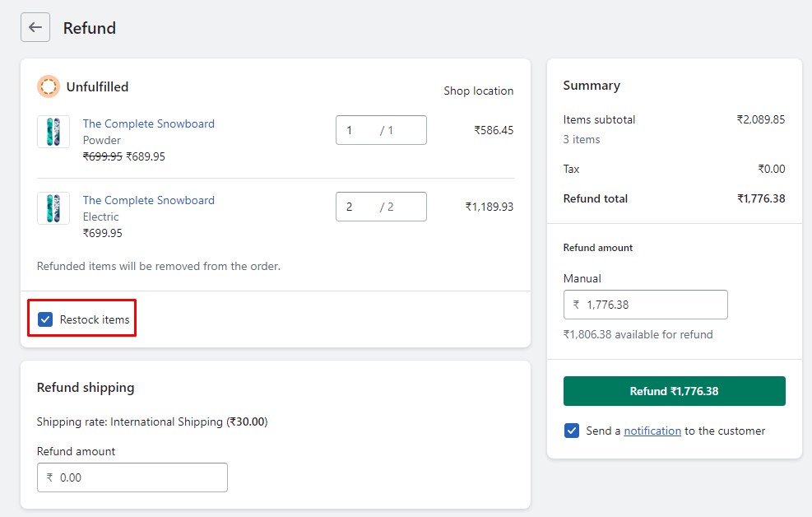Image resolution: width=812 pixels, height=517 pixels.
Task: Click the rupee symbol in shipping refund field
Action: pyautogui.click(x=49, y=477)
